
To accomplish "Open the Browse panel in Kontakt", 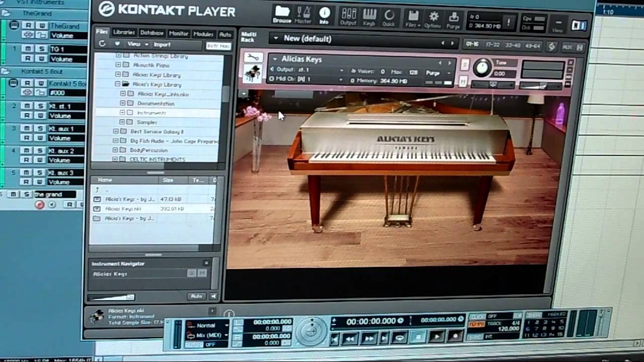I will pos(282,14).
